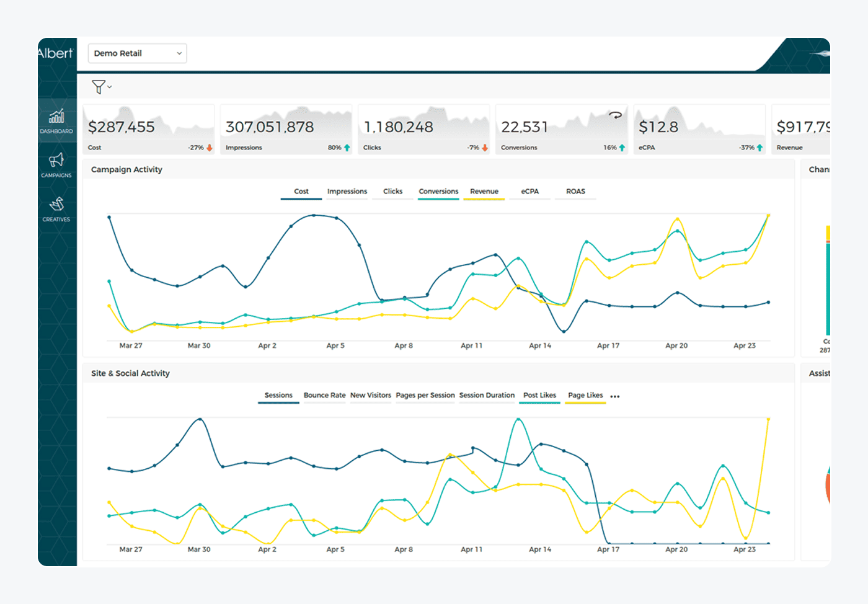The image size is (868, 604).
Task: Click the final Revenue data point on Campaign chart
Action: click(x=769, y=215)
